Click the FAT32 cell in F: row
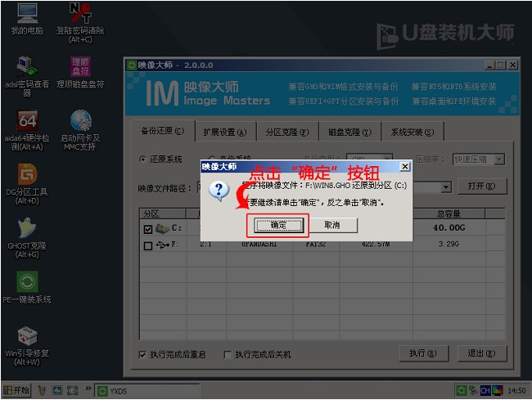 click(316, 244)
